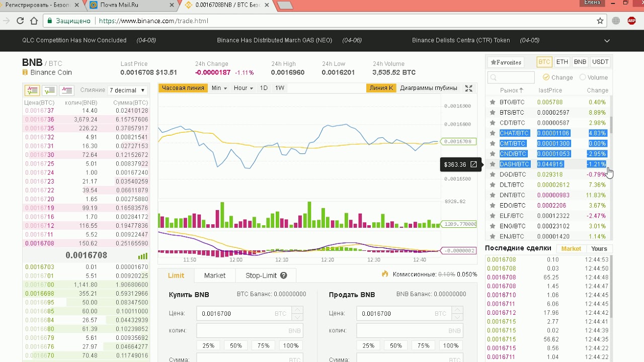Select the Limit order tab

coord(176,276)
